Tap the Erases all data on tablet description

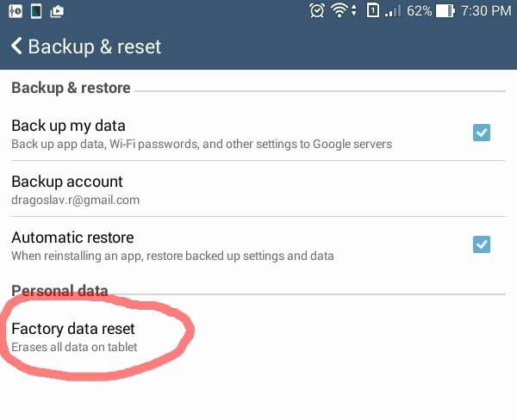74,347
